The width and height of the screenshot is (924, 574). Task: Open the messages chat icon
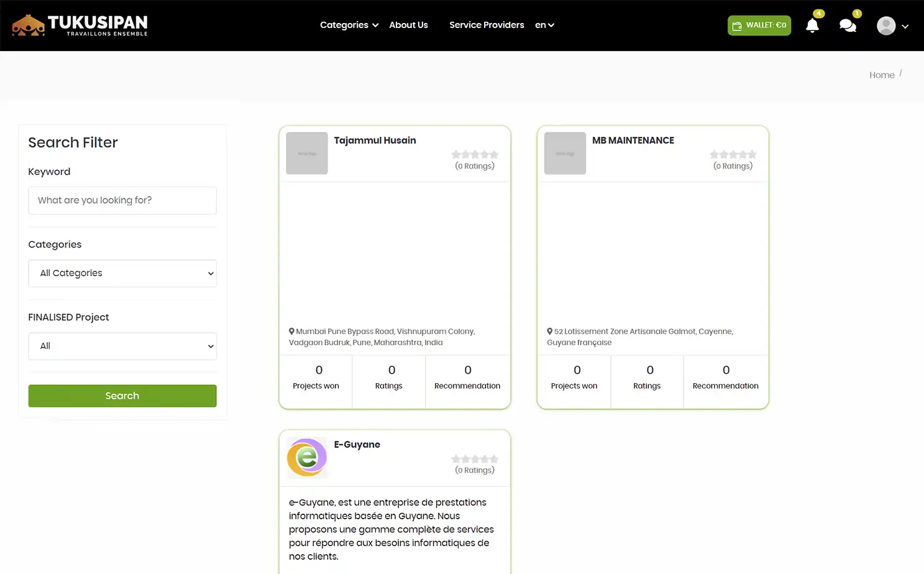pos(848,25)
